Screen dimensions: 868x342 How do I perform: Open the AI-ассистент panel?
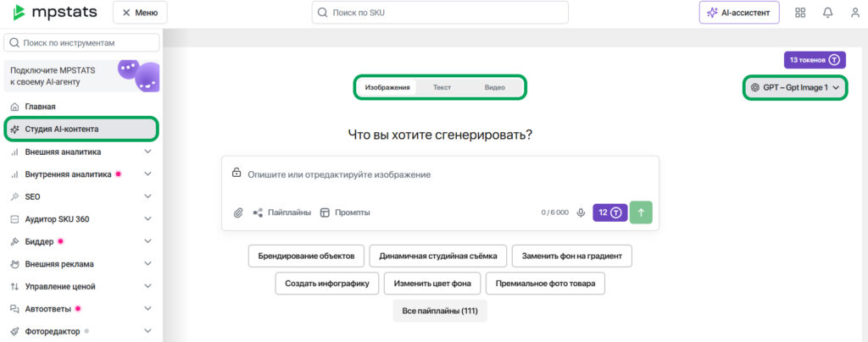click(x=739, y=12)
